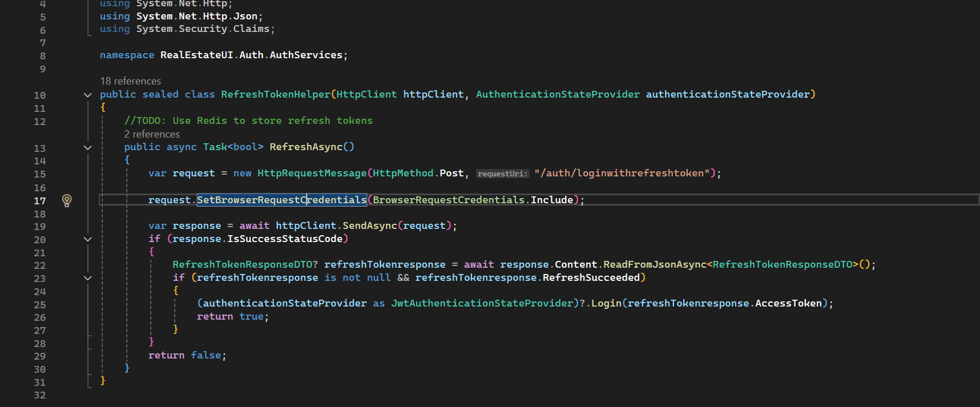Collapse the if IsSuccessStatusCode block
The width and height of the screenshot is (980, 407).
tap(88, 239)
